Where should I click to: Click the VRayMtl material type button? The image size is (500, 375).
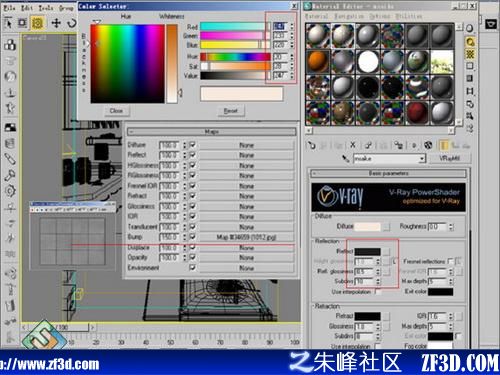pos(449,158)
